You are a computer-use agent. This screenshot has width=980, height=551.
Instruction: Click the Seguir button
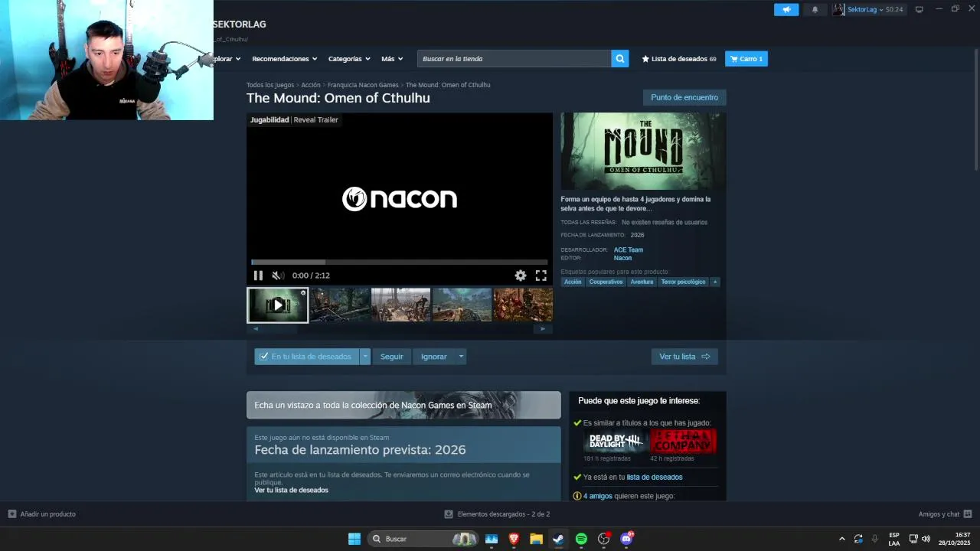pyautogui.click(x=392, y=357)
